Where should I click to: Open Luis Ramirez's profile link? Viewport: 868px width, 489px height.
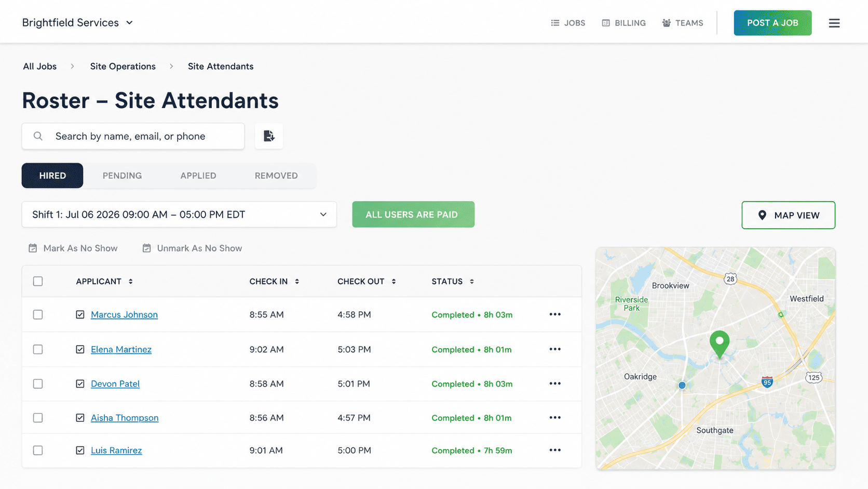(116, 450)
